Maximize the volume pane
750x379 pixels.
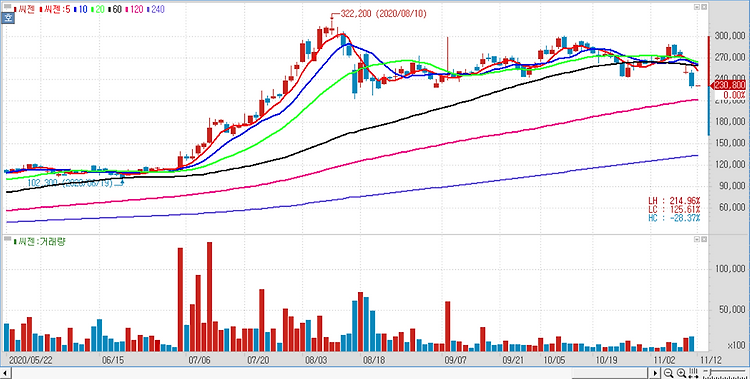(x=704, y=239)
